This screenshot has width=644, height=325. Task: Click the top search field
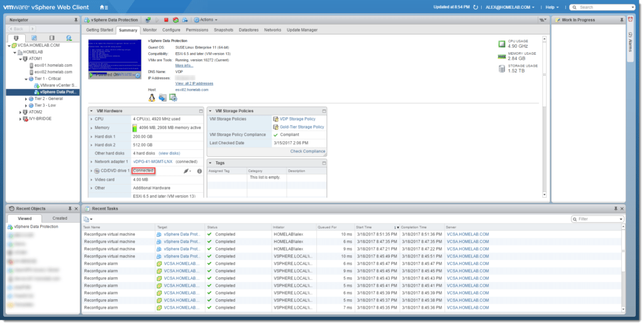(602, 7)
